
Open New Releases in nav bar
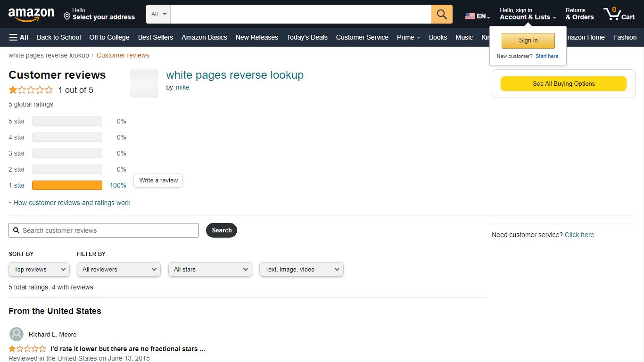coord(257,37)
